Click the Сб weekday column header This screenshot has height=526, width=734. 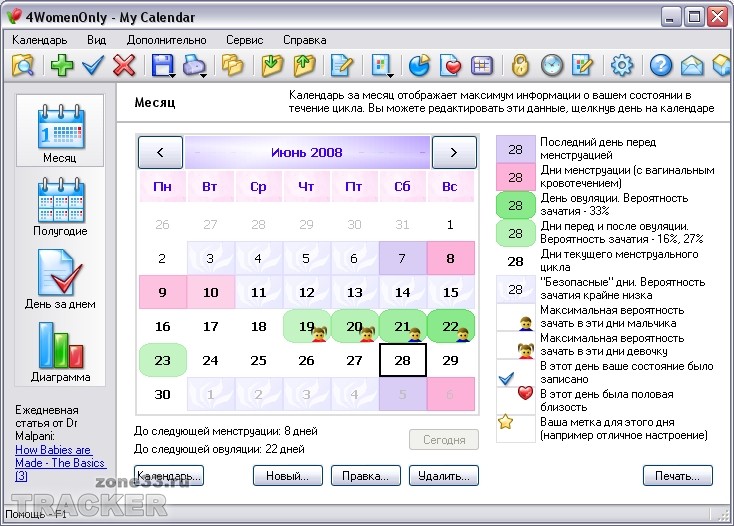(x=403, y=187)
